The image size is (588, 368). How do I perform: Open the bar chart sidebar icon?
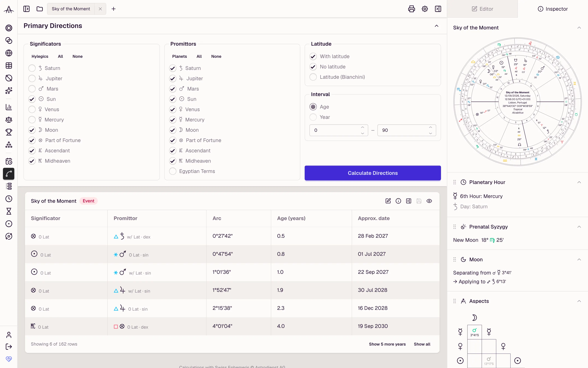9,107
